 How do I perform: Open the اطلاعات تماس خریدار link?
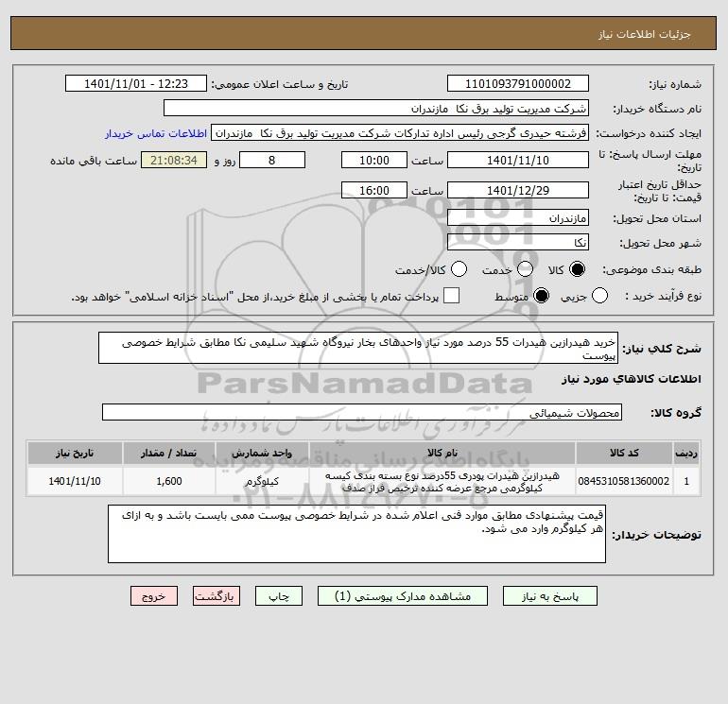point(156,133)
